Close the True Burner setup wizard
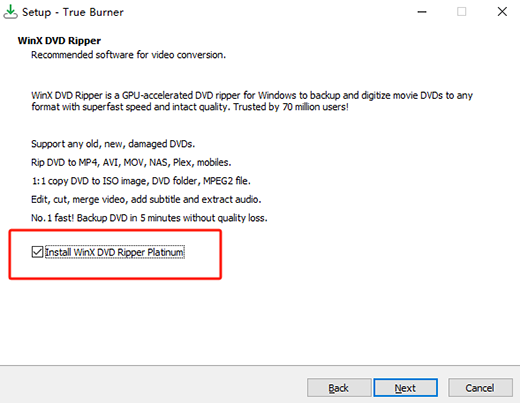Screen dimensions: 520x403 click(502, 12)
